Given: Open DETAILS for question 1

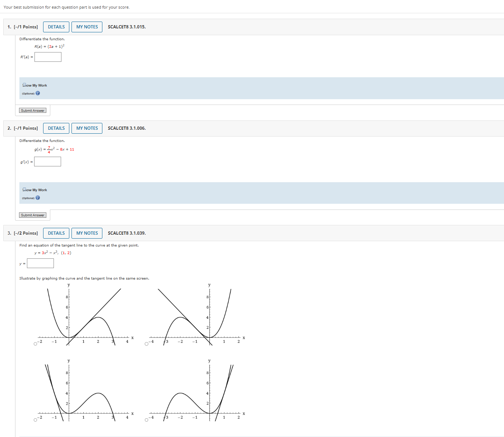Looking at the screenshot, I should pyautogui.click(x=56, y=27).
